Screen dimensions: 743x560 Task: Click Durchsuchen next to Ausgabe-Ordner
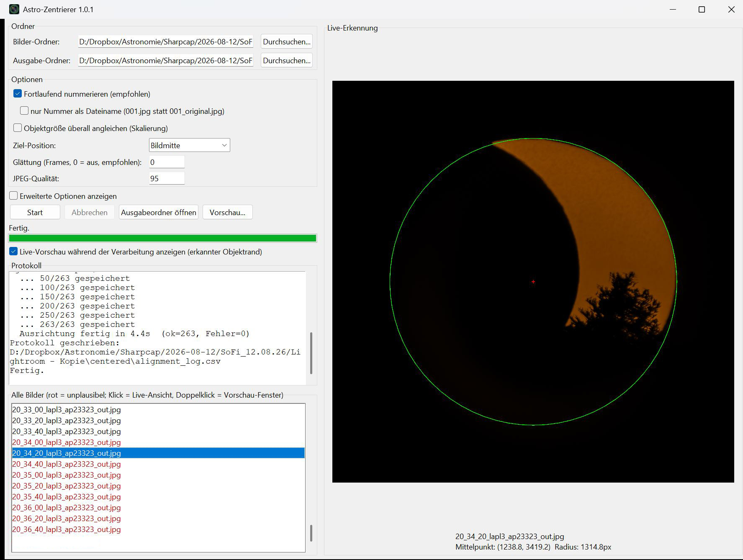[x=287, y=60]
